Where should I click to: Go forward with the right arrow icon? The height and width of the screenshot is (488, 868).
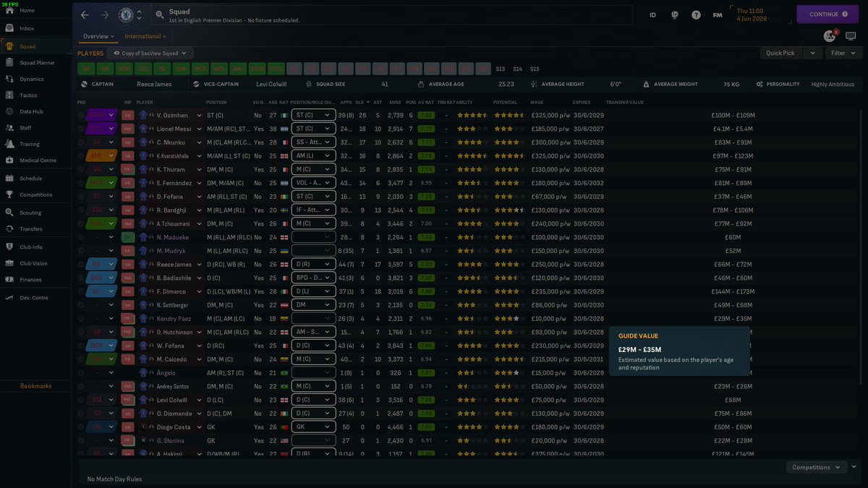click(105, 14)
